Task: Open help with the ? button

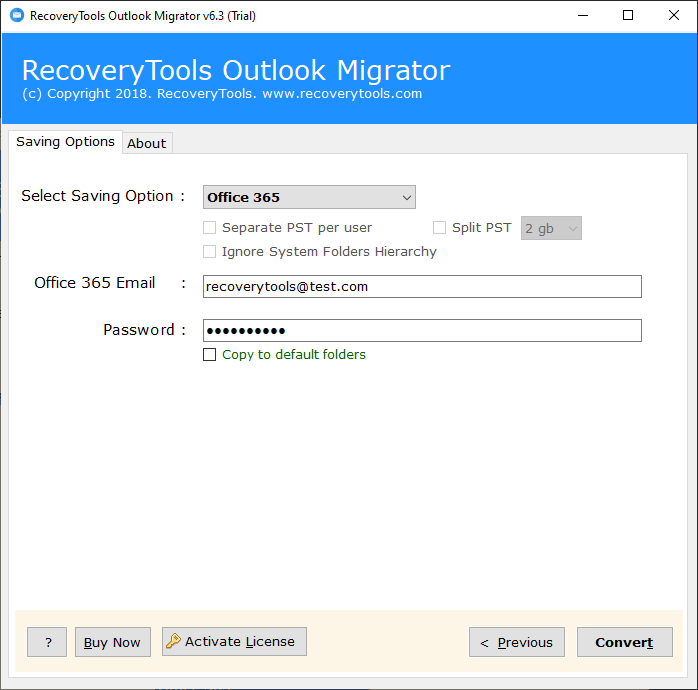Action: pos(47,642)
